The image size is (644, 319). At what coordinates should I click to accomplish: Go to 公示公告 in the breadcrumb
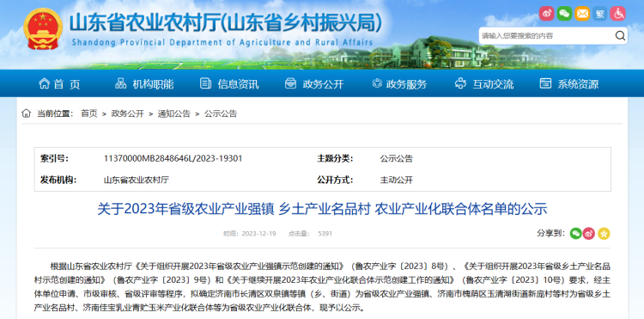coord(221,113)
